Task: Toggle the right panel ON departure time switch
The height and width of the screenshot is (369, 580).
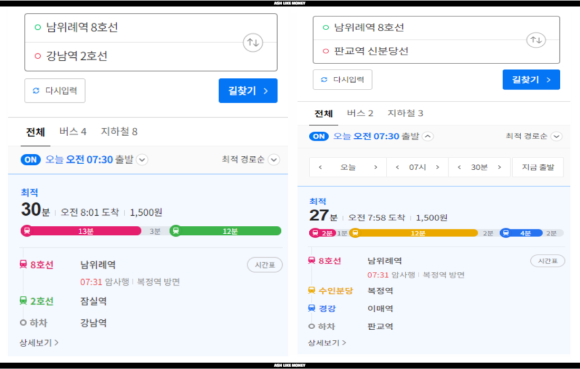Action: click(x=319, y=136)
